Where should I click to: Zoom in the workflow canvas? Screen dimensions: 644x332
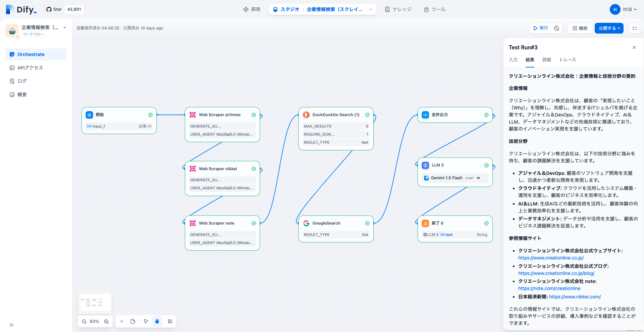click(x=106, y=322)
